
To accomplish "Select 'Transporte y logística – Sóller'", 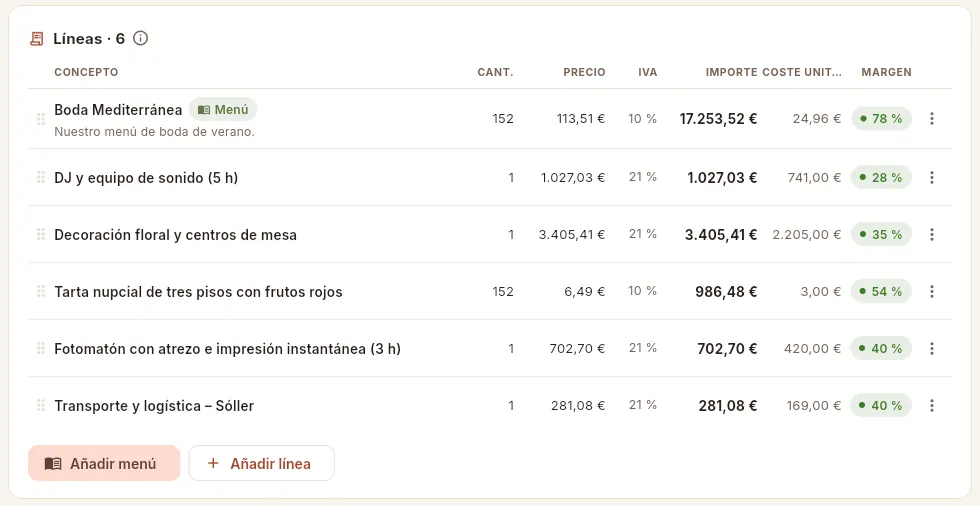I will coord(154,406).
